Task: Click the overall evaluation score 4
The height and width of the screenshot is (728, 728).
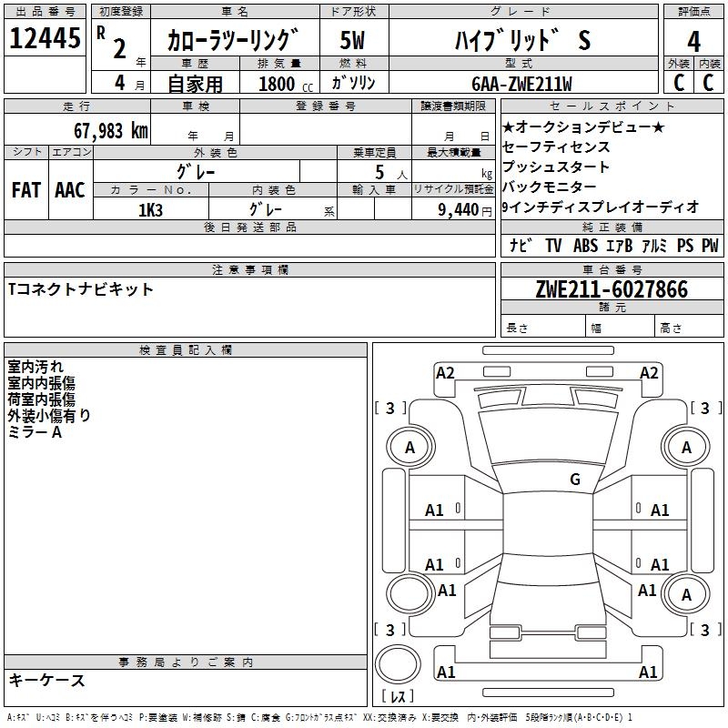Action: 693,41
